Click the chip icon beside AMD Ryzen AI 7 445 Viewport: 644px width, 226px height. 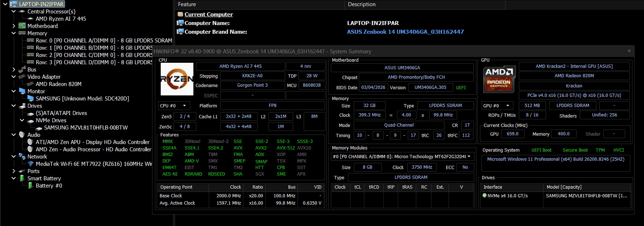(x=30, y=19)
